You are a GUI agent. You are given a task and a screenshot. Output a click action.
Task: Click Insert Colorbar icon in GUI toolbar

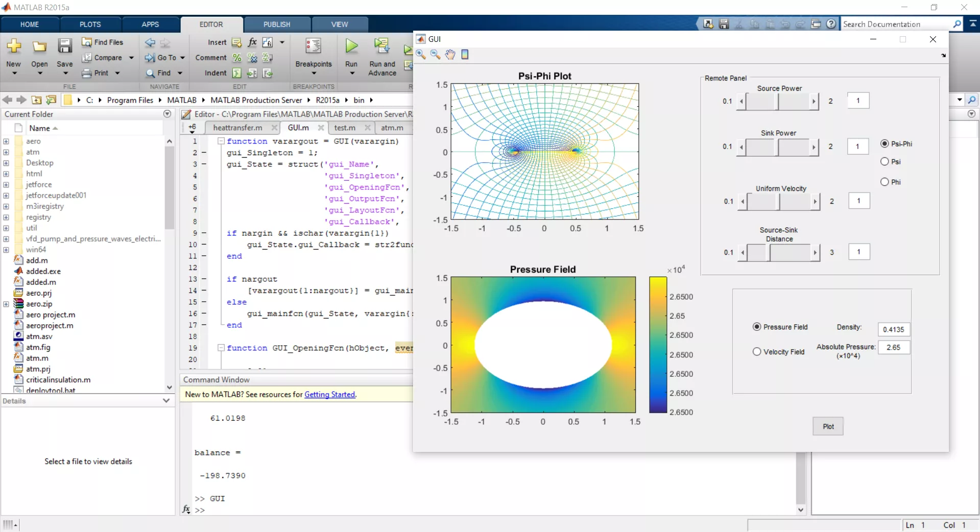(465, 55)
